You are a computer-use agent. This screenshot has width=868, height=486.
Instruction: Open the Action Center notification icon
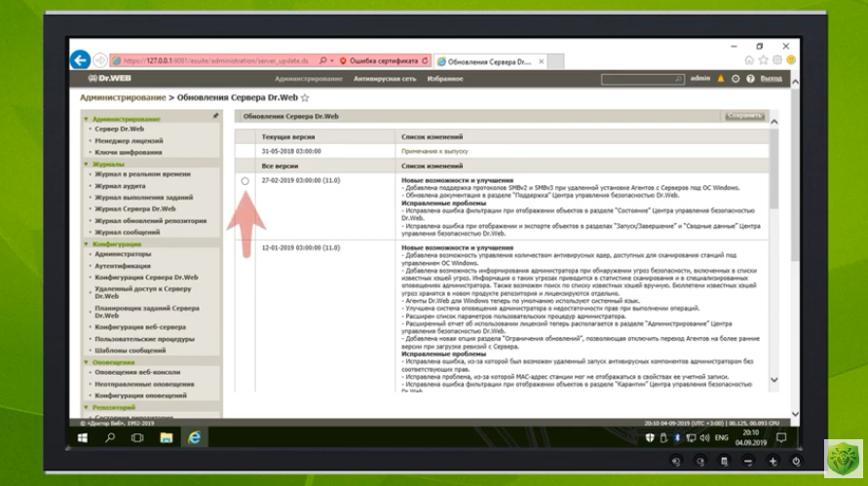click(x=781, y=438)
